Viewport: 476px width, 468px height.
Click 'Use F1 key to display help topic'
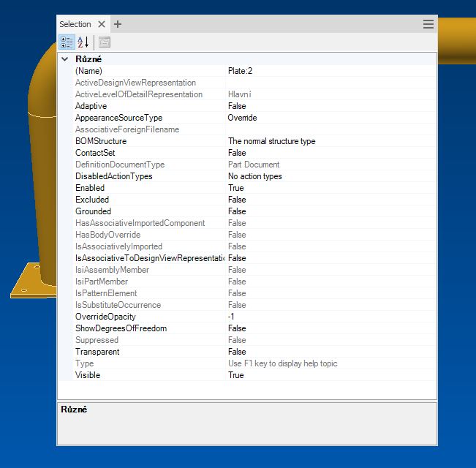coord(283,363)
